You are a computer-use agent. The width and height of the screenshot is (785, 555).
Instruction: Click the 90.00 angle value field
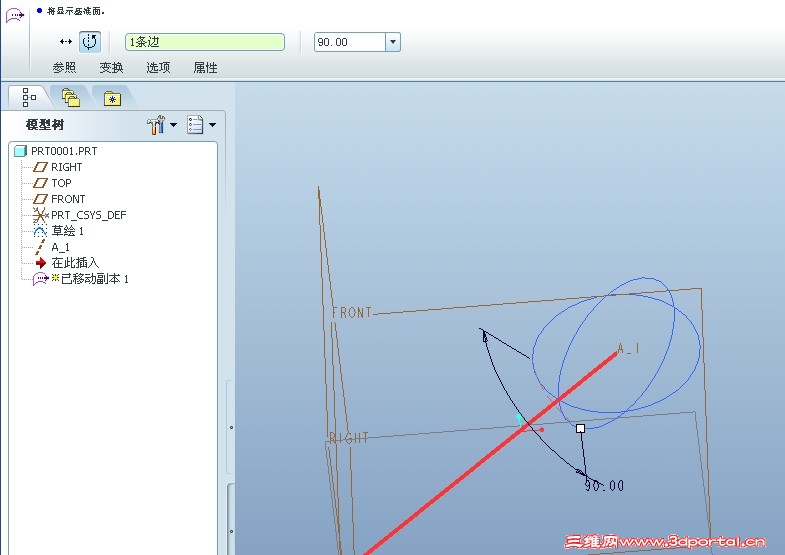[x=350, y=42]
